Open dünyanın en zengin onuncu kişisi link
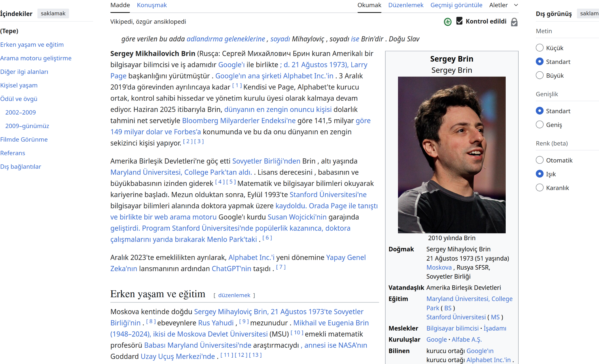Viewport: 599px width, 364px height. tap(278, 109)
